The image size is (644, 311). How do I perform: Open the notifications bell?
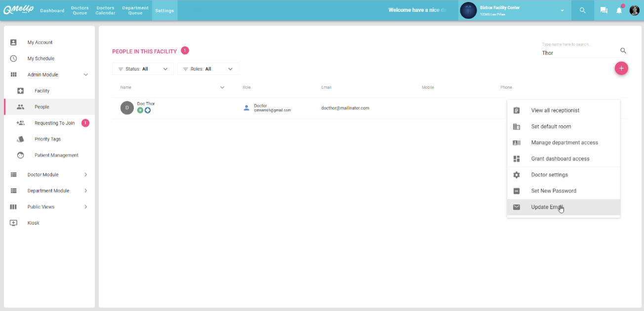[619, 10]
